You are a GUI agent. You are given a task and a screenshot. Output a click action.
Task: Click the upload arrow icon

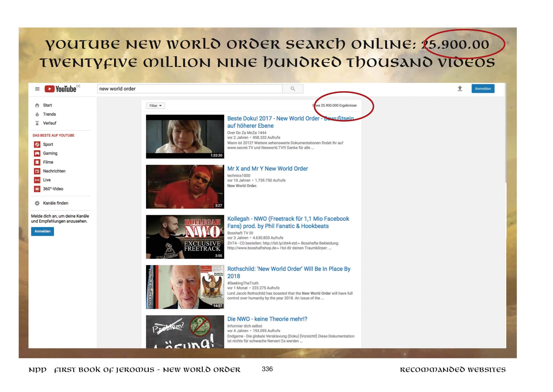[460, 89]
